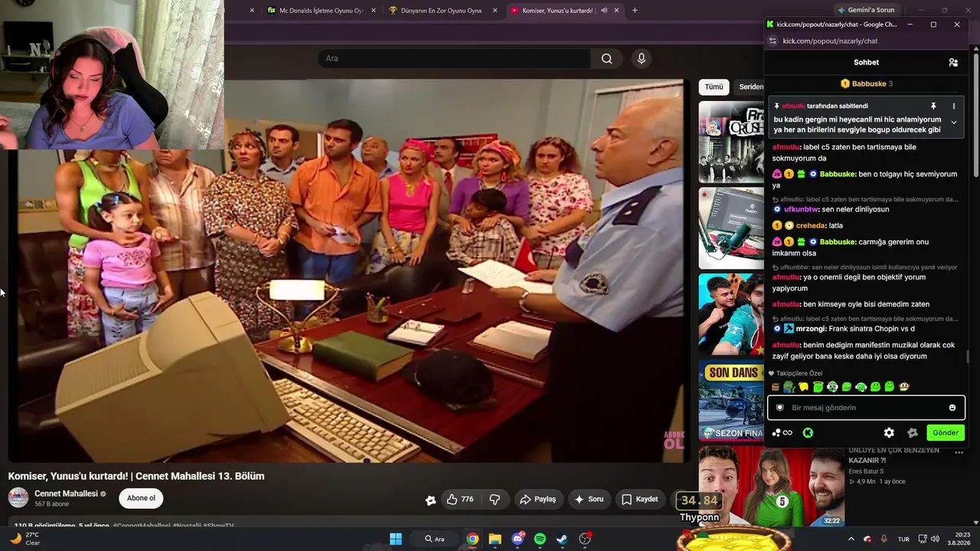Click the Soru ask button
Screen dimensions: 980x551
588,499
